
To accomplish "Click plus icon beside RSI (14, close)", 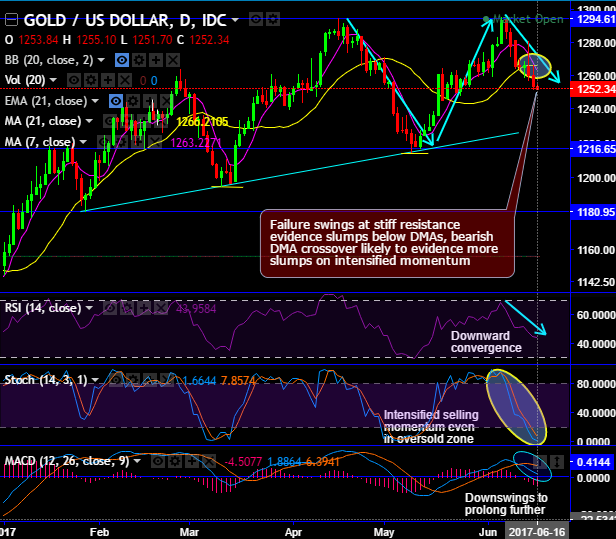I will coord(144,308).
